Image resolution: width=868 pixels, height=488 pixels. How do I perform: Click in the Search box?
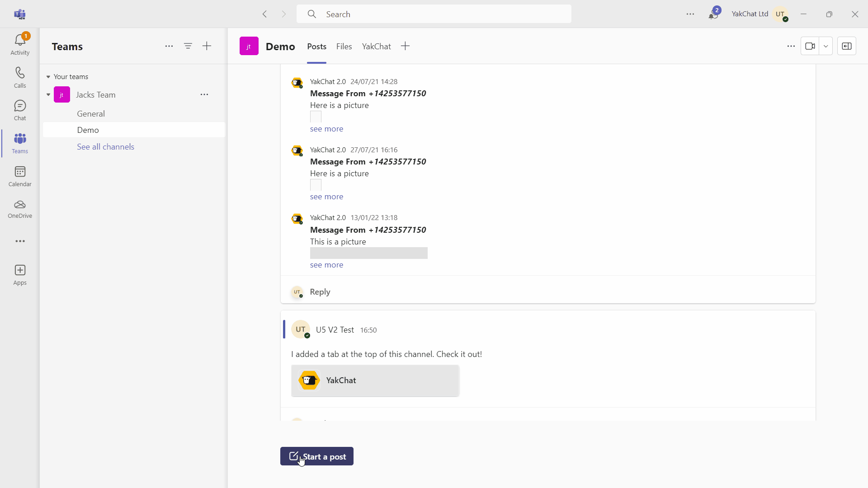pyautogui.click(x=434, y=14)
